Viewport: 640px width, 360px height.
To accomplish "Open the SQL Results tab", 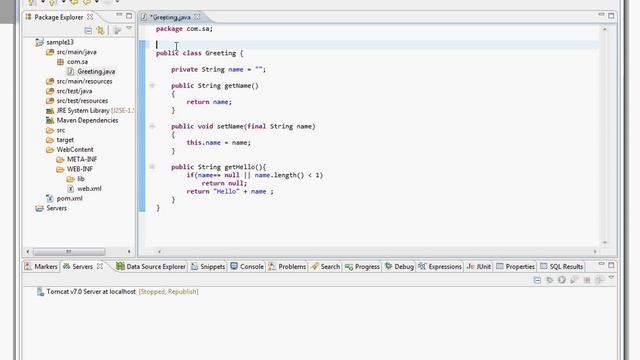I will 562,267.
